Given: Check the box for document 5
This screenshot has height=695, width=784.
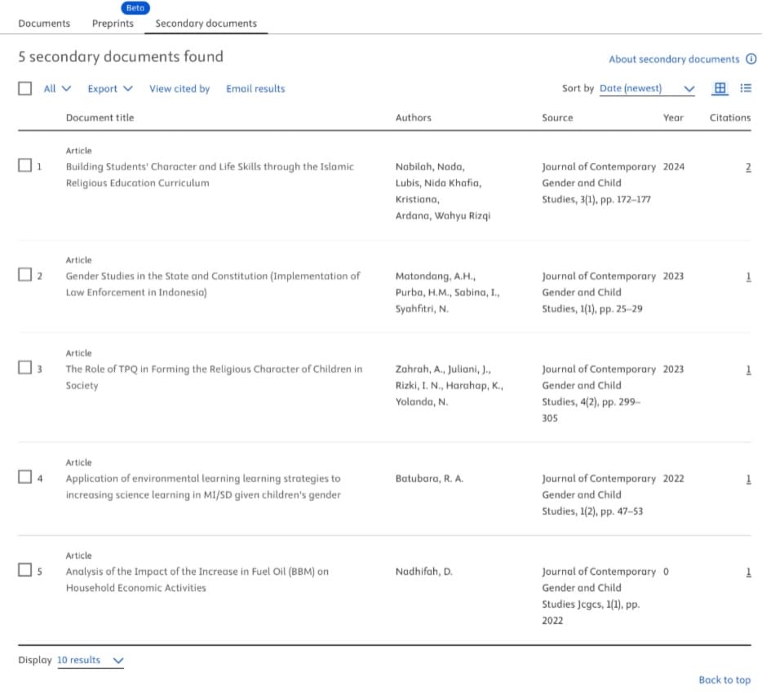Looking at the screenshot, I should pos(25,570).
